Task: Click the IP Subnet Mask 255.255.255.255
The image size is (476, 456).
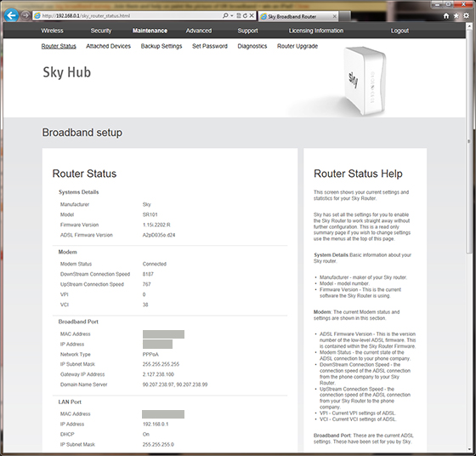Action: tap(161, 364)
